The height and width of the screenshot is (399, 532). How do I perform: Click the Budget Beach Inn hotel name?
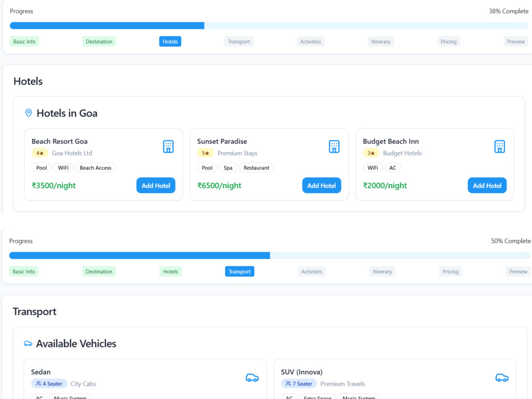pyautogui.click(x=391, y=141)
